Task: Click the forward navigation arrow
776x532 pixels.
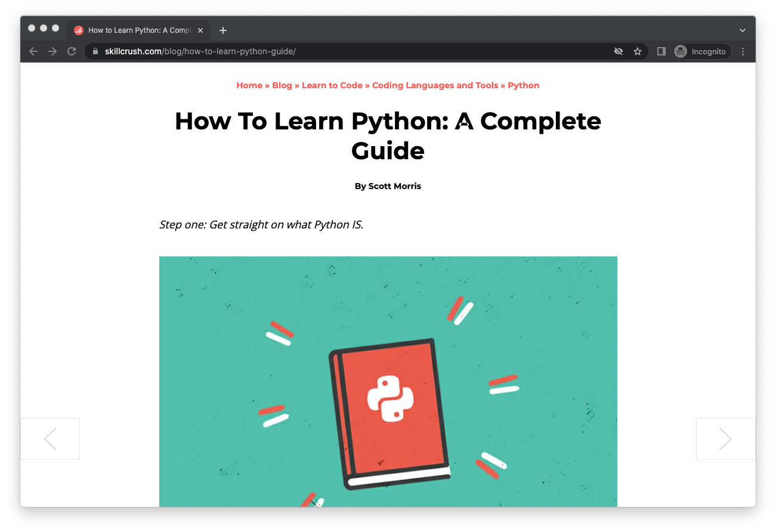Action: pyautogui.click(x=52, y=51)
